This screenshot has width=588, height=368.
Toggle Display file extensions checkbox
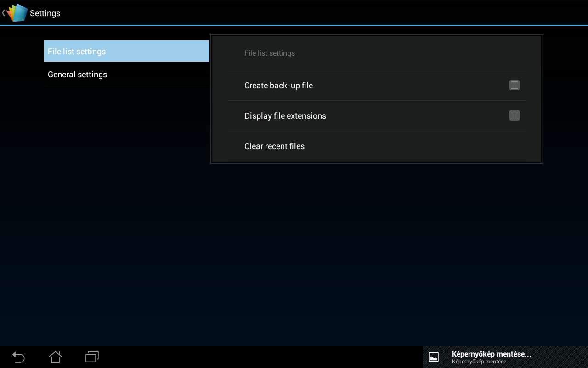pyautogui.click(x=514, y=115)
